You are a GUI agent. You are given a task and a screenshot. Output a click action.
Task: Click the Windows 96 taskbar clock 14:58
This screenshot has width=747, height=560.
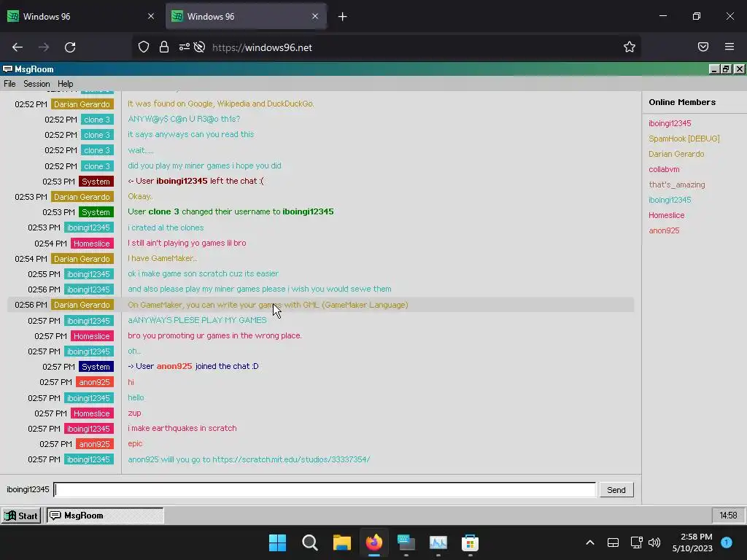[x=728, y=516]
